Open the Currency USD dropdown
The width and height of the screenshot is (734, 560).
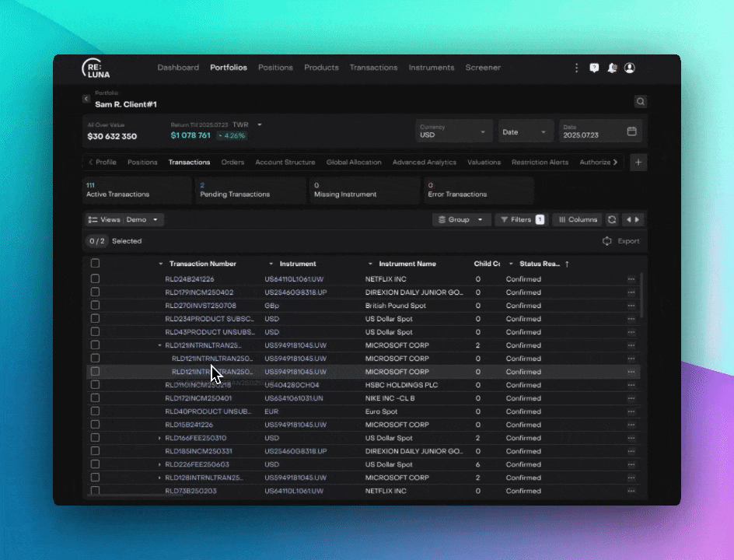[x=454, y=131]
